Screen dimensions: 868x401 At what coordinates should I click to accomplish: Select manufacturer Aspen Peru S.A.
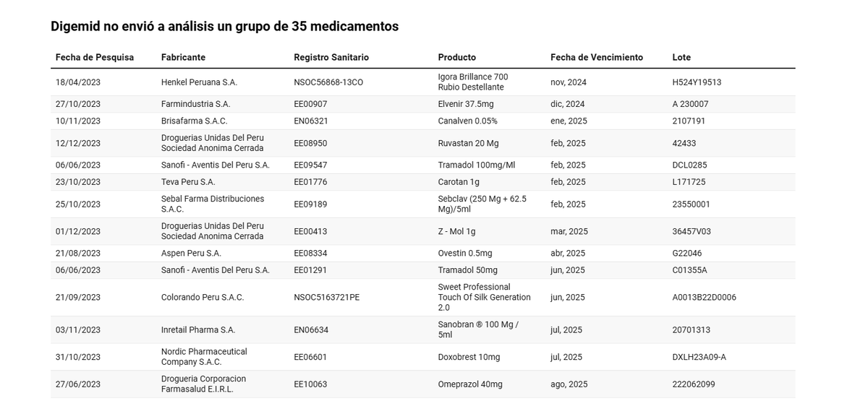(191, 253)
